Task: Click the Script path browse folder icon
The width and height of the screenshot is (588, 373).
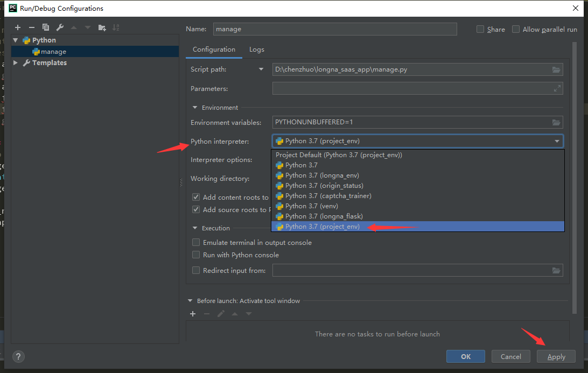Action: [556, 69]
